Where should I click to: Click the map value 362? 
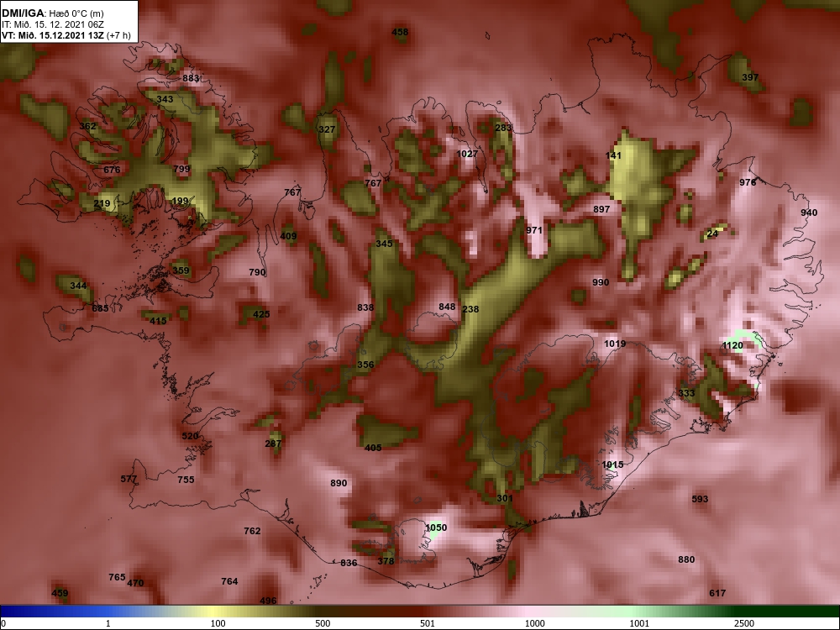[x=87, y=127]
